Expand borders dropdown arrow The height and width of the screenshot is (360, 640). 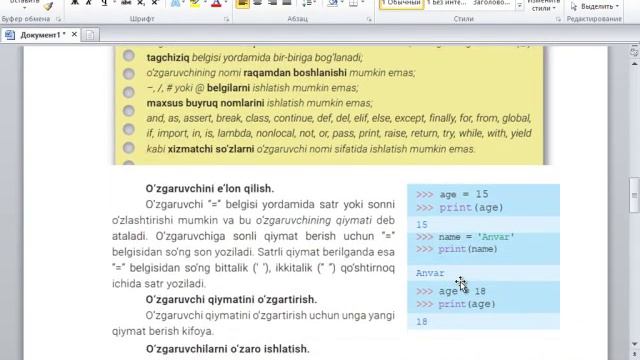362,3
